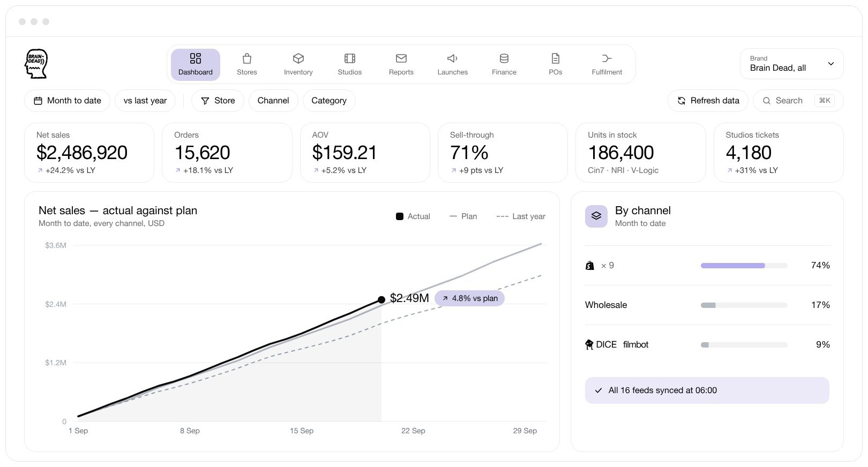This screenshot has width=868, height=467.
Task: Open the Category filter
Action: pos(329,101)
